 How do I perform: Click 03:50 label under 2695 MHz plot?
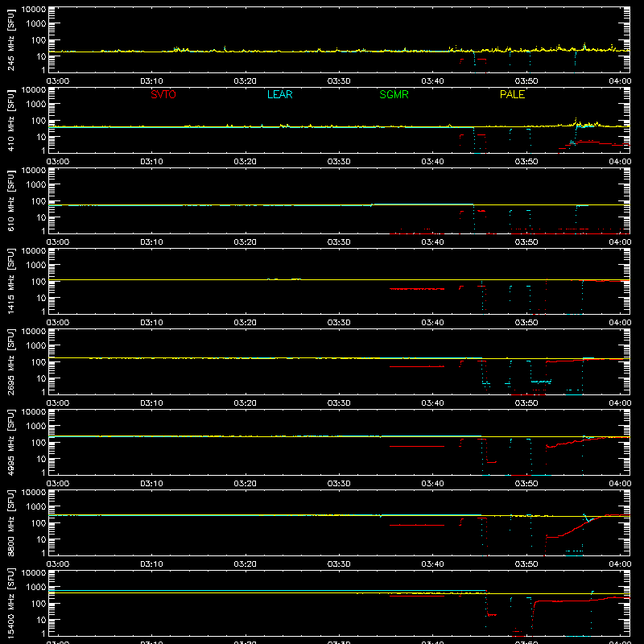click(x=526, y=403)
